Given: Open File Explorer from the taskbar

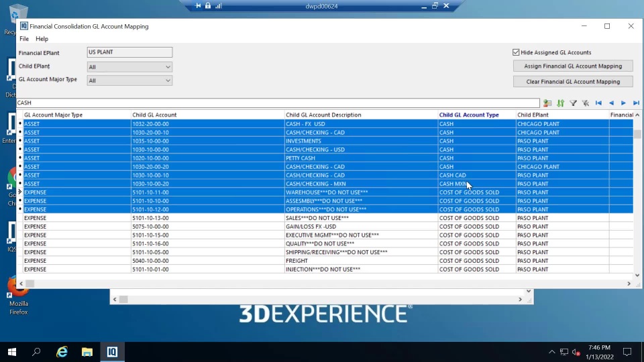Looking at the screenshot, I should pyautogui.click(x=87, y=352).
